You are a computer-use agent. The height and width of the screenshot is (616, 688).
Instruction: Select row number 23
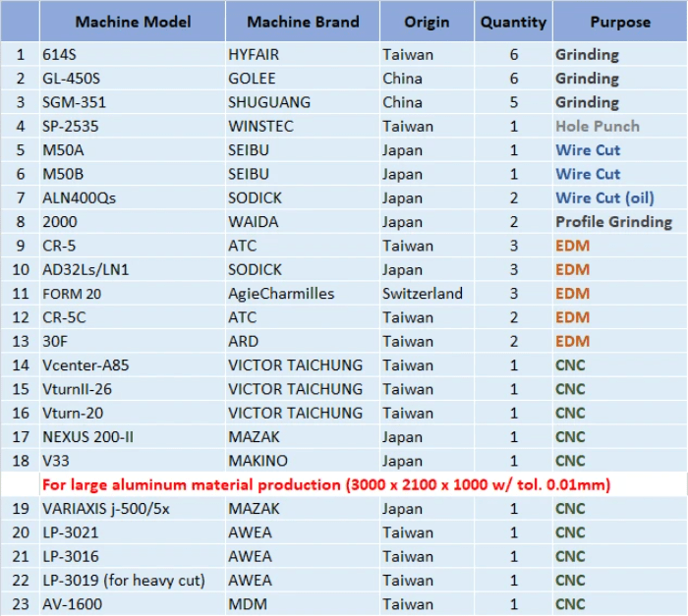tap(21, 604)
